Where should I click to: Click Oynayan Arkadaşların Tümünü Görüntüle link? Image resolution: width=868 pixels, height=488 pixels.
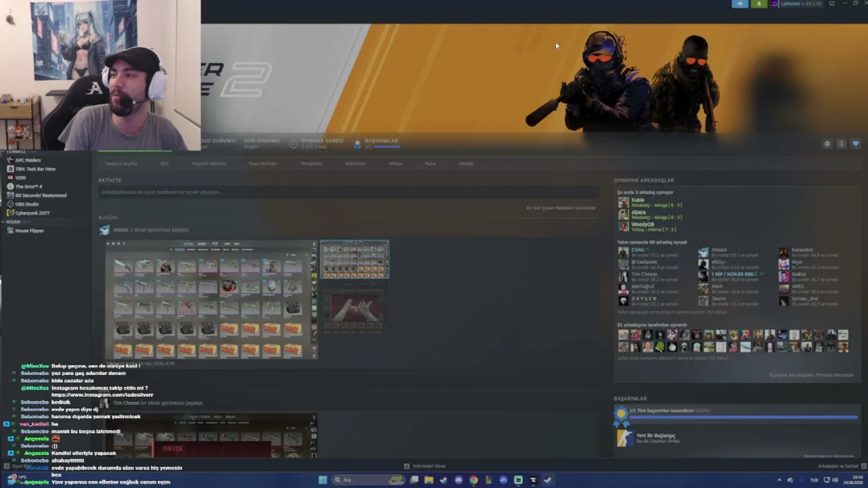tap(811, 375)
